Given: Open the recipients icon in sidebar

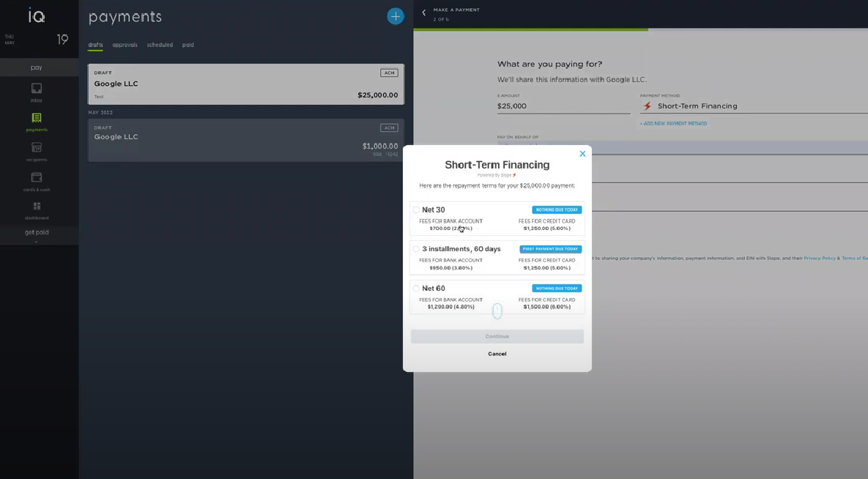Looking at the screenshot, I should [x=37, y=147].
